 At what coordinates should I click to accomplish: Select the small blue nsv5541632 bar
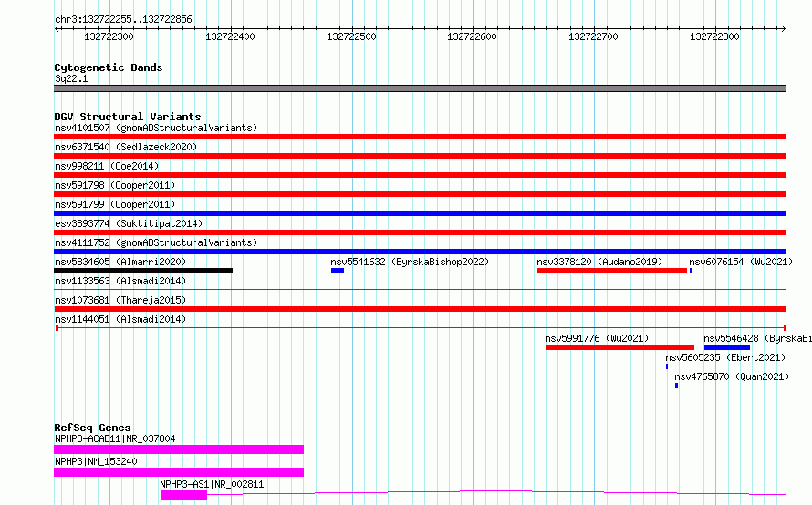[x=338, y=271]
